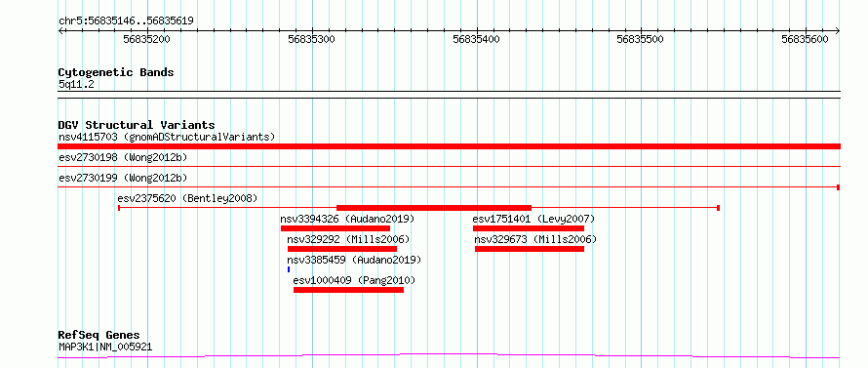
Task: Click the red bar under nsv329673
Action: pyautogui.click(x=530, y=249)
